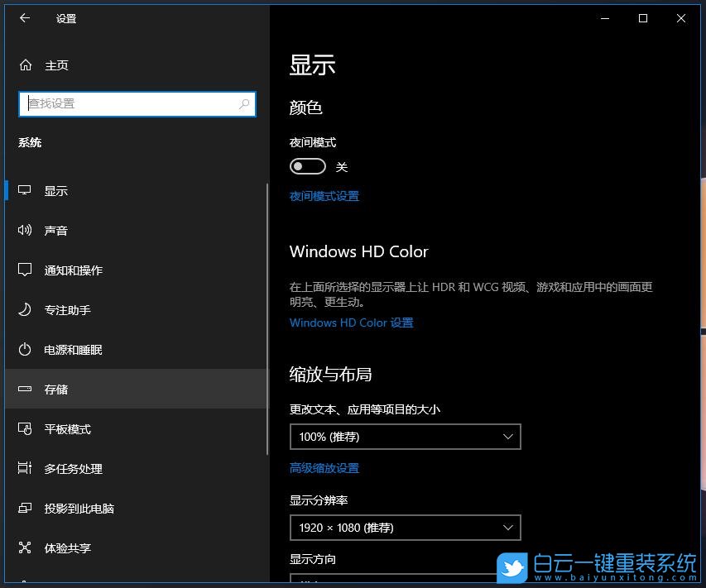Select 显示 in the sidebar

[55, 190]
